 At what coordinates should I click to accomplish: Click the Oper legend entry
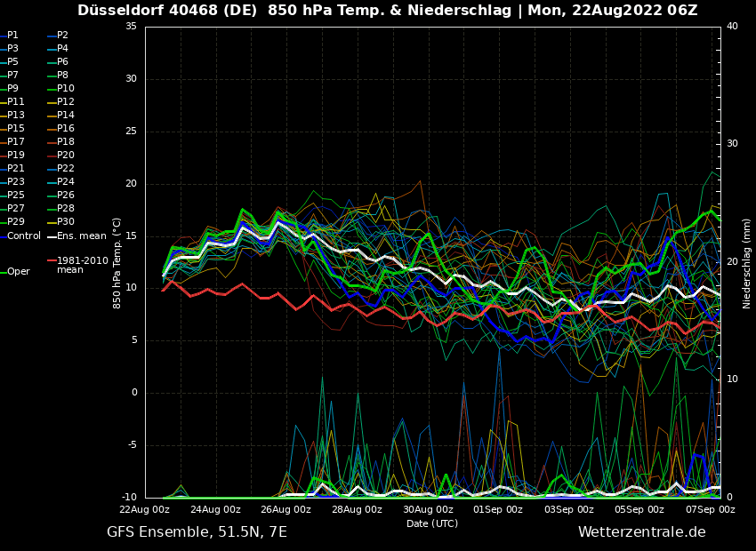point(18,272)
